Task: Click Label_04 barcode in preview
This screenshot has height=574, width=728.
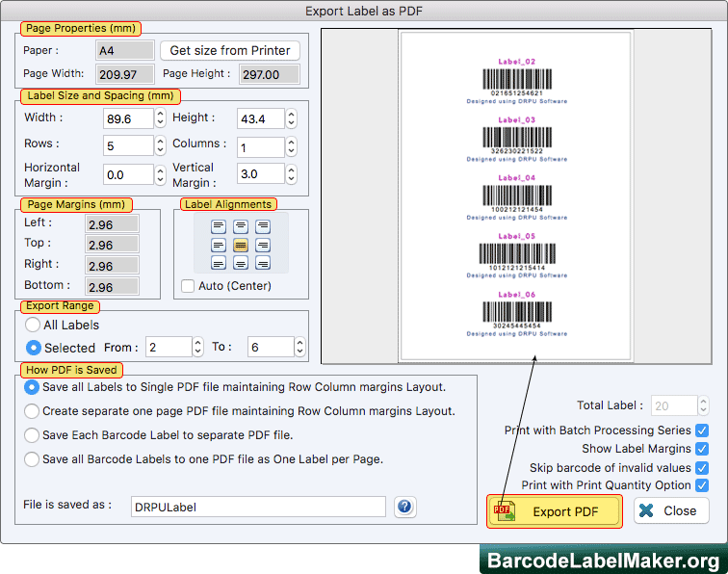Action: tap(517, 196)
